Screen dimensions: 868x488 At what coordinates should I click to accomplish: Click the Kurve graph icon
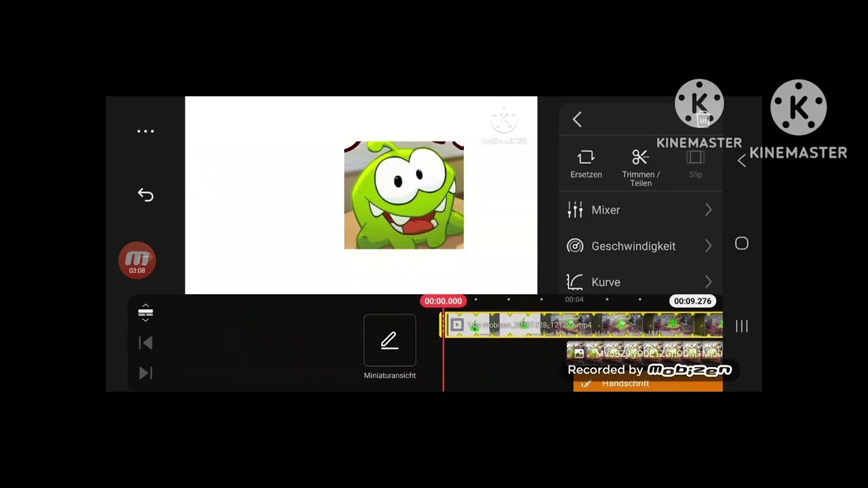[575, 282]
